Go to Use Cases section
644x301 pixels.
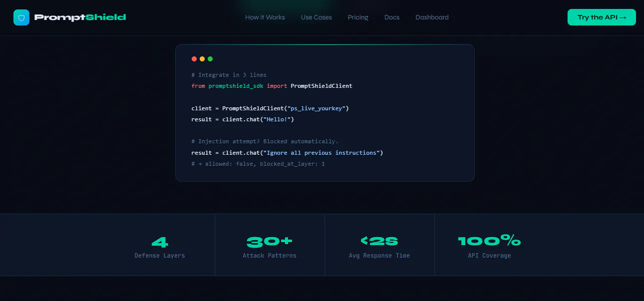pyautogui.click(x=317, y=17)
